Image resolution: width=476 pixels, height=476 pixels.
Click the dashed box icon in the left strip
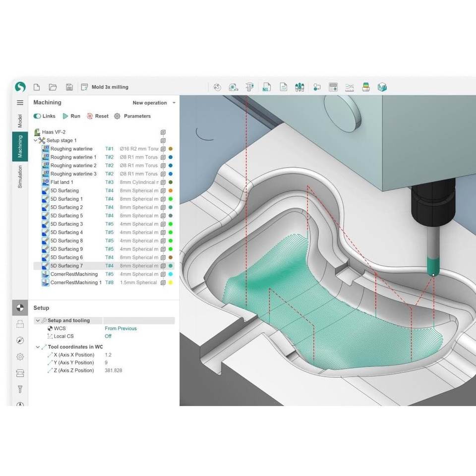[x=20, y=324]
